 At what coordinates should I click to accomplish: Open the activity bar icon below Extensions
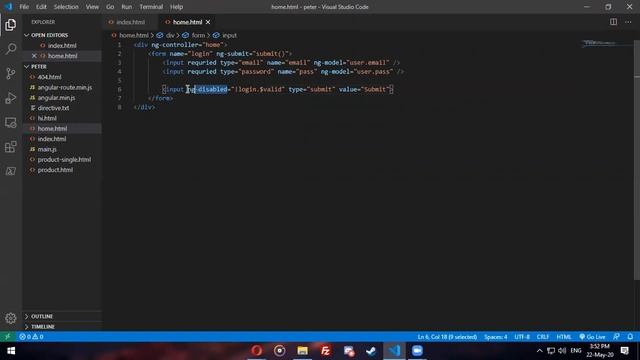[x=11, y=171]
